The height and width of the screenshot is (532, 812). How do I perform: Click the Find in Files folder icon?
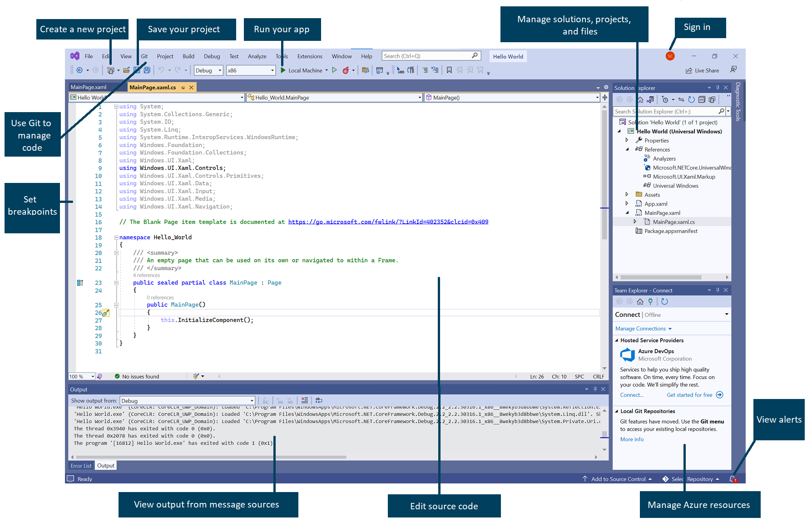coord(366,70)
